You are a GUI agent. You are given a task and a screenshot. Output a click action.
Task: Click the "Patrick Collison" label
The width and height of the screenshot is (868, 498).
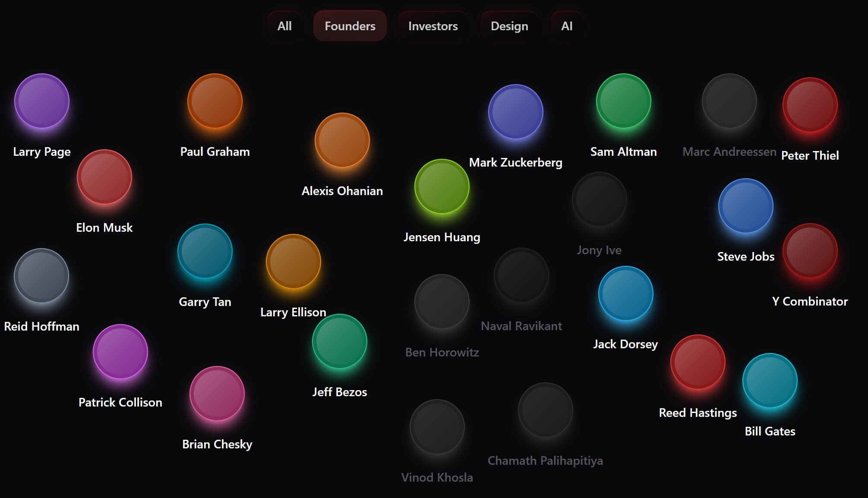click(x=120, y=403)
